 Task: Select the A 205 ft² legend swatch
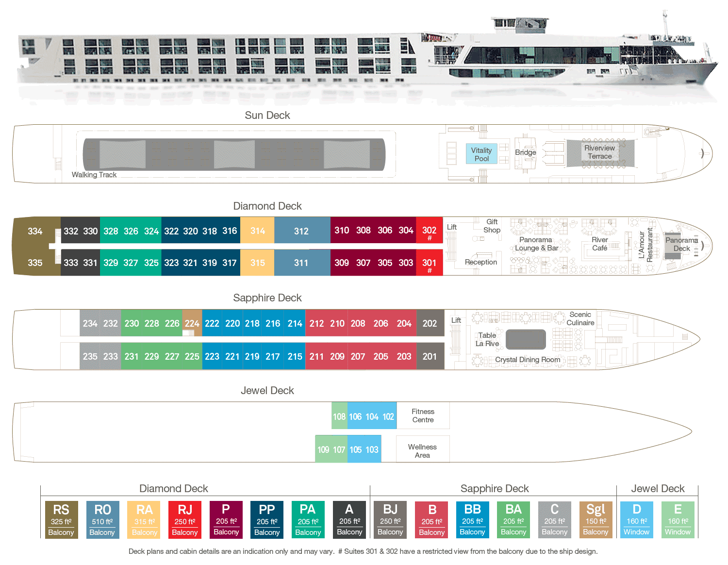[349, 520]
